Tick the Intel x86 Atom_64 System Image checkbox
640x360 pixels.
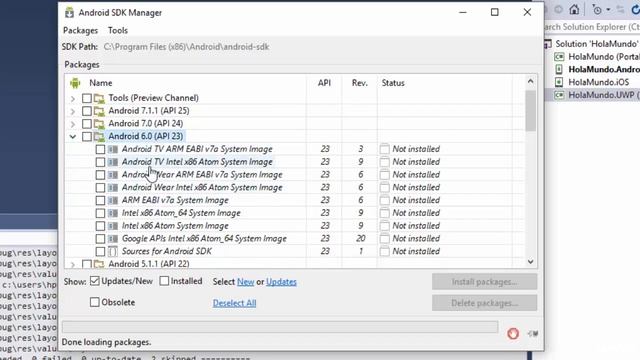[x=100, y=213]
